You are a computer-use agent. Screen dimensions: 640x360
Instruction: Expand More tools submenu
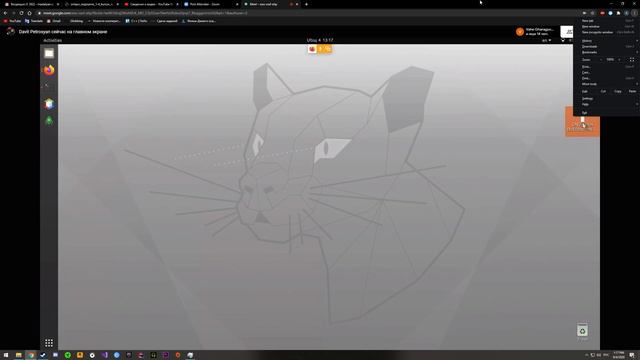[x=607, y=84]
